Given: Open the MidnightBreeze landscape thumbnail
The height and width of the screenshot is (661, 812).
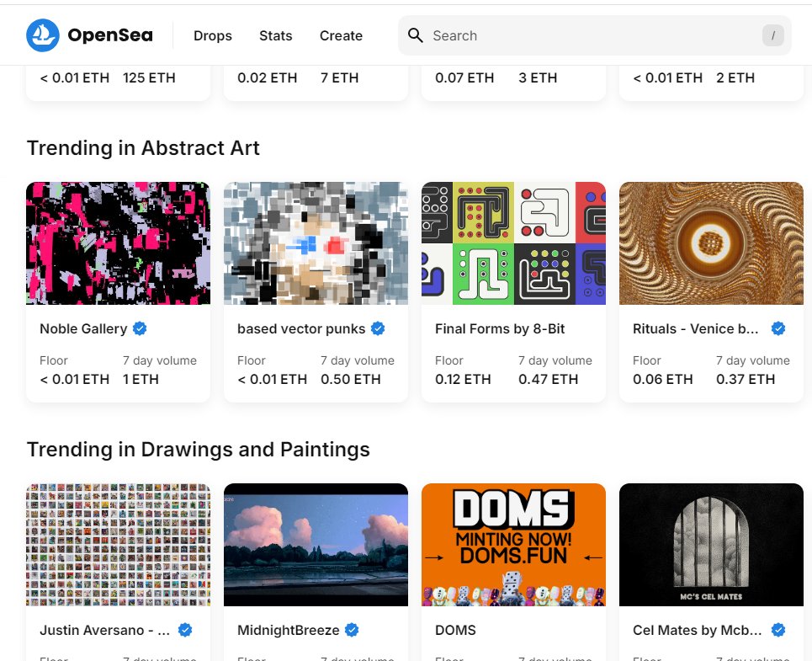Looking at the screenshot, I should (x=316, y=545).
